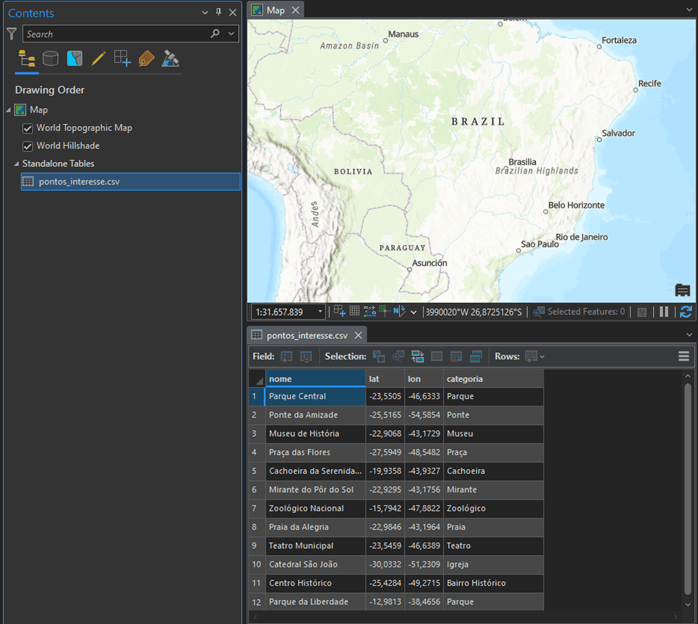Screen dimensions: 698x624
Task: Collapse the Map tree node
Action: (x=8, y=110)
